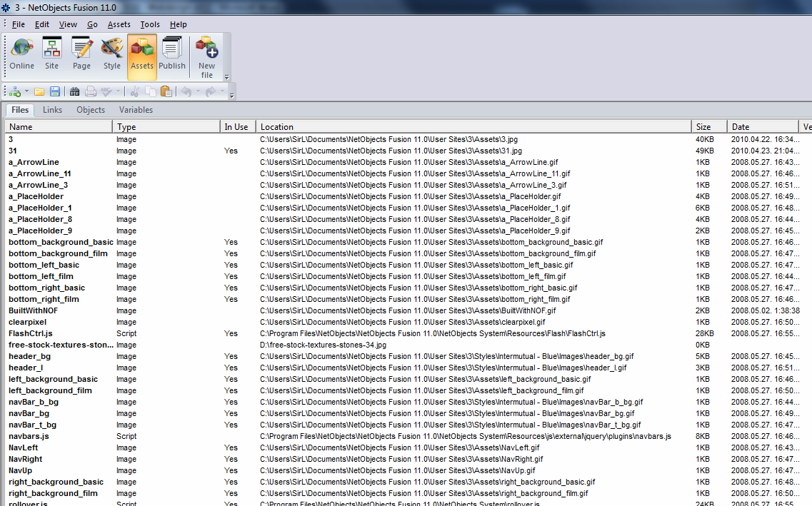This screenshot has width=812, height=506.
Task: Select the right_background_basic asset
Action: click(56, 482)
